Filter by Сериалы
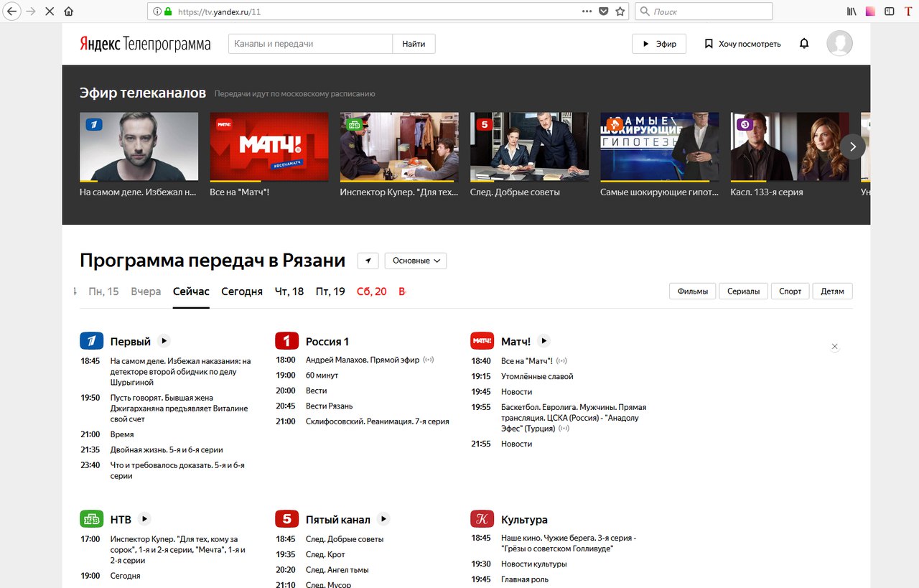This screenshot has width=919, height=588. tap(743, 291)
